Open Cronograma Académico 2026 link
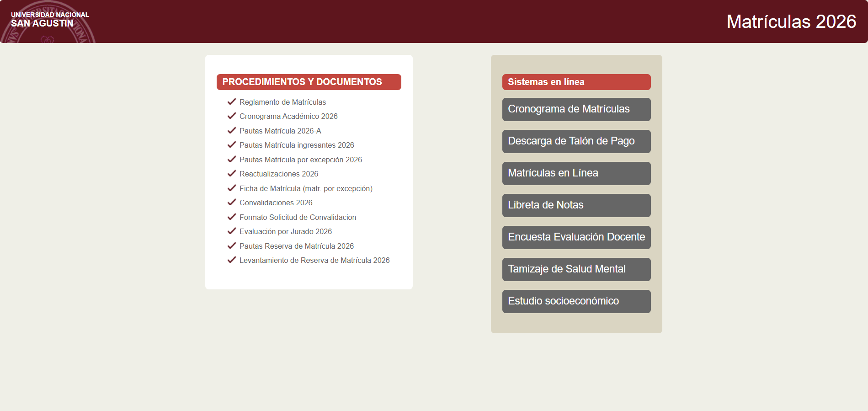This screenshot has height=411, width=868. pos(288,117)
